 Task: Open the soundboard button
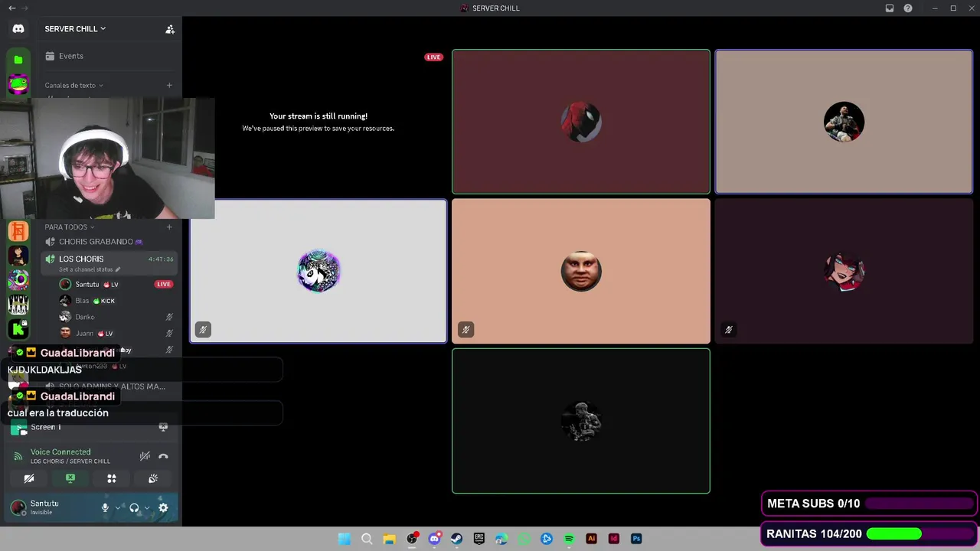(x=153, y=478)
